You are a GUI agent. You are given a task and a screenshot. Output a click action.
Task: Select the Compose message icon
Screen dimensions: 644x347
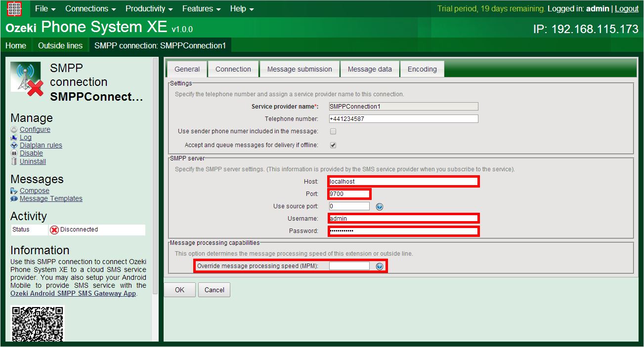(14, 191)
